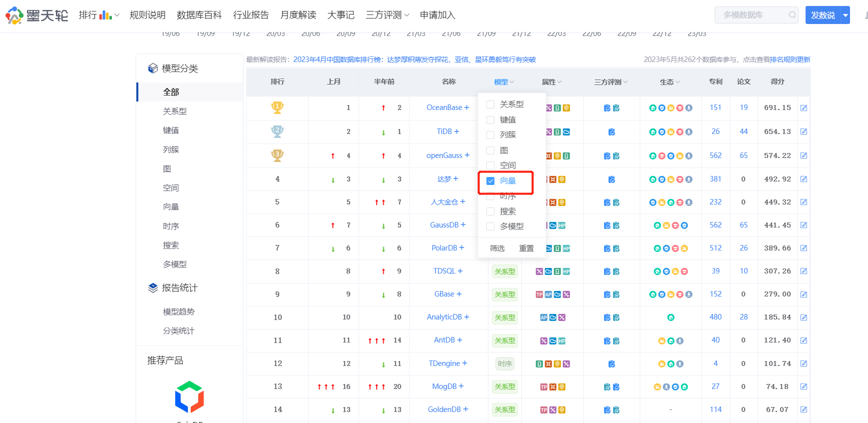The width and height of the screenshot is (868, 423).
Task: Open the AntDB database link
Action: 444,340
